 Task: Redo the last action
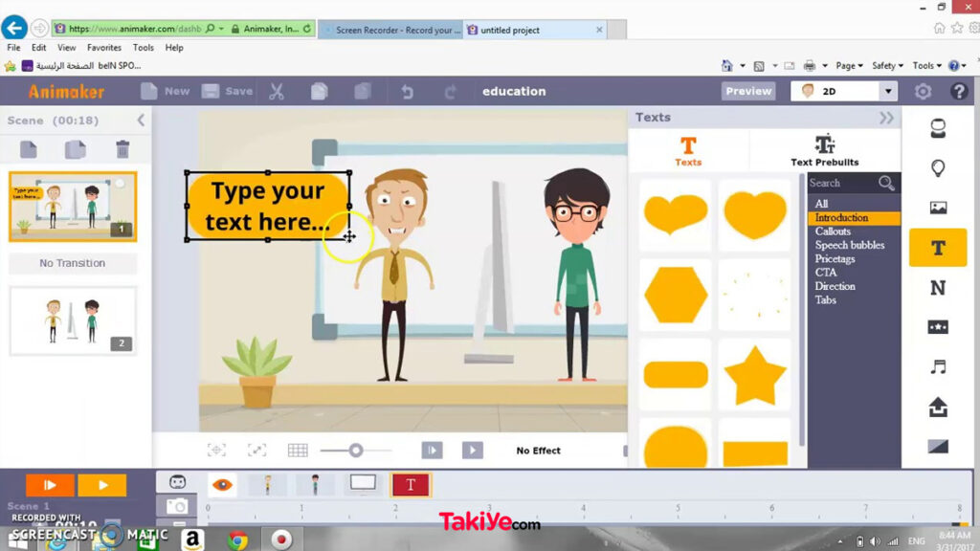pos(450,92)
